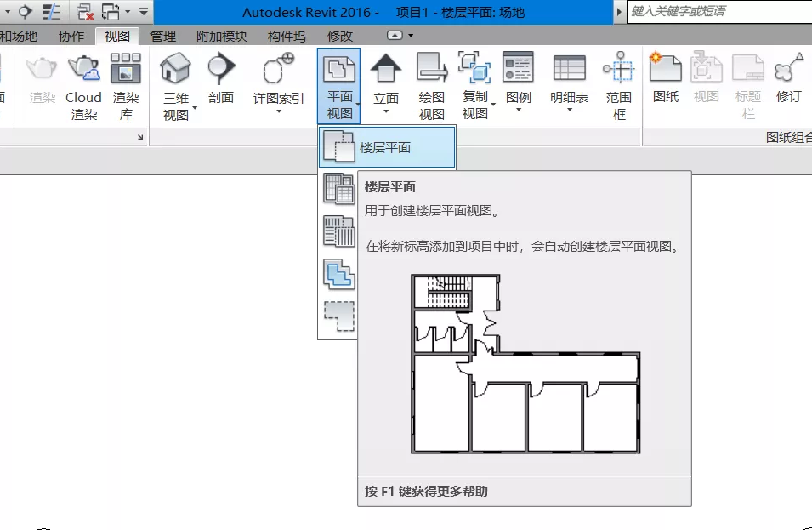This screenshot has height=530, width=812.
Task: Click the Plan Views (平面视图) button
Action: coord(339,86)
